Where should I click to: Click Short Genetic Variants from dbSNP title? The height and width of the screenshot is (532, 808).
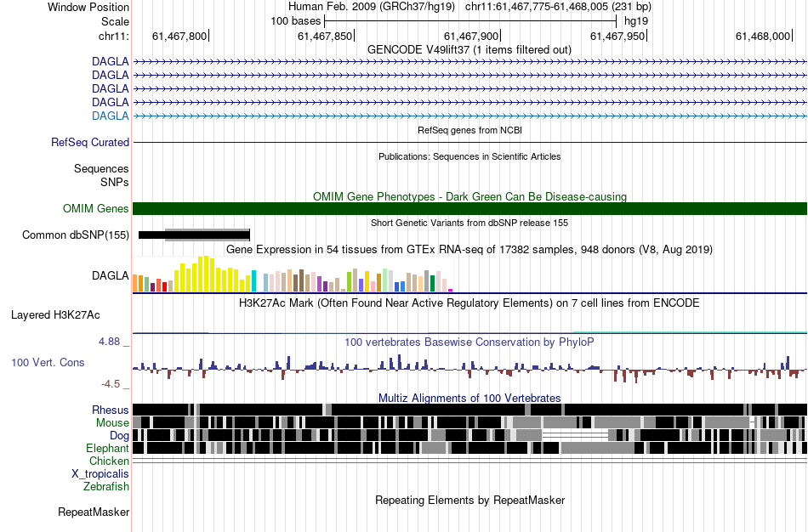[469, 223]
